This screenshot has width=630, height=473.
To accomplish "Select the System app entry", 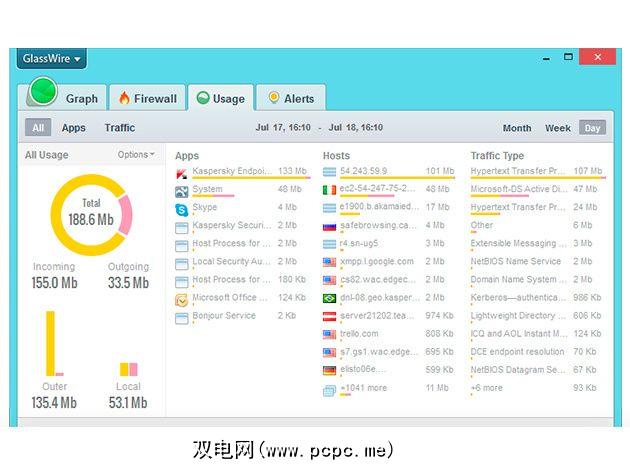I will (x=243, y=190).
